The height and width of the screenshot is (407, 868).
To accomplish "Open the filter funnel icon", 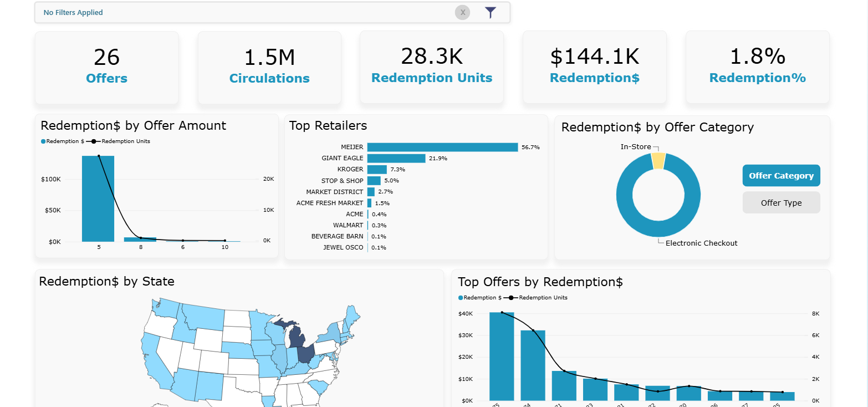I will [491, 12].
